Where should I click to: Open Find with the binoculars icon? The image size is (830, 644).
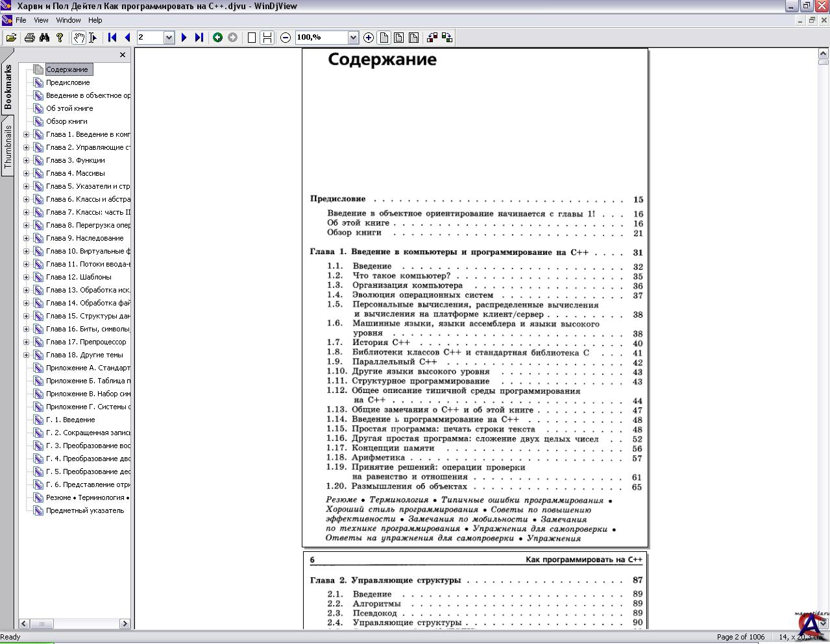[x=44, y=38]
